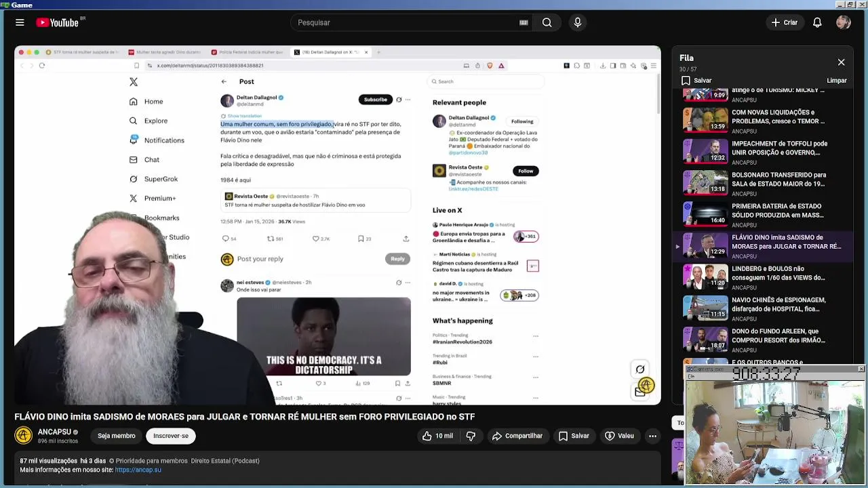Play queue video NAVIO CHINÊS de ESPIONAGEM
Screen dimensions: 868x488
click(x=764, y=308)
